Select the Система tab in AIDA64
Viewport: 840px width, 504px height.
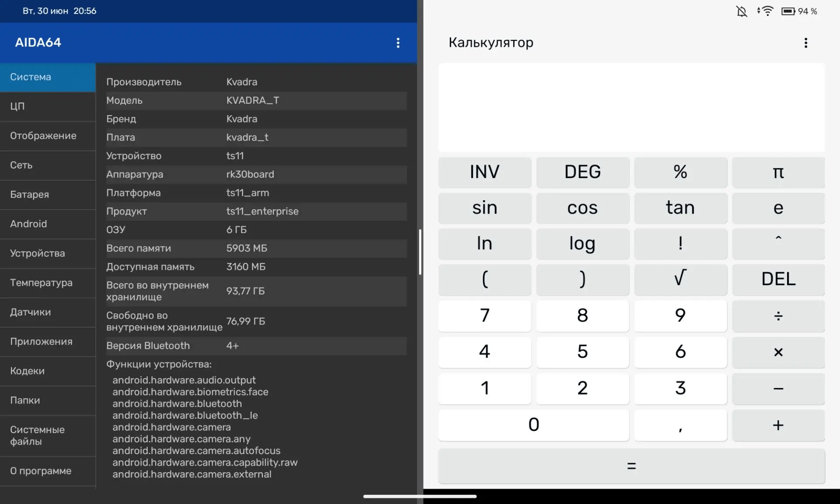click(48, 77)
